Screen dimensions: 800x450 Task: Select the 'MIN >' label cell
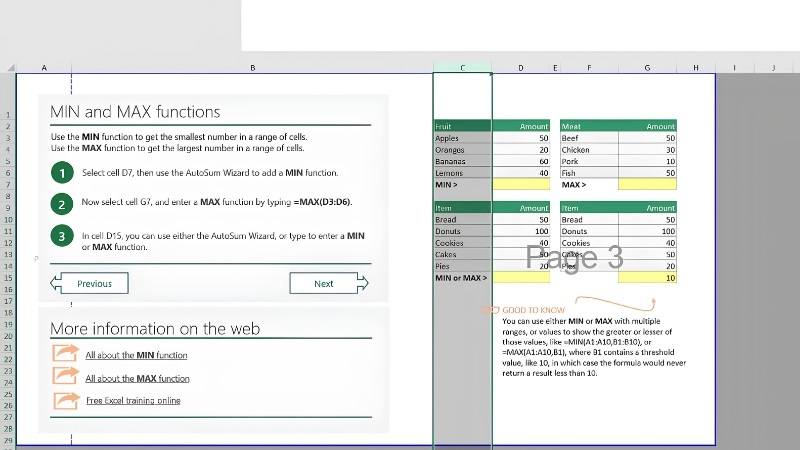point(462,185)
